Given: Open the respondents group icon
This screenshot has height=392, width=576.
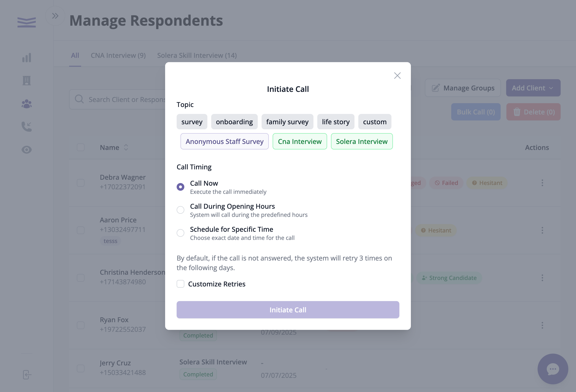Looking at the screenshot, I should click(26, 104).
